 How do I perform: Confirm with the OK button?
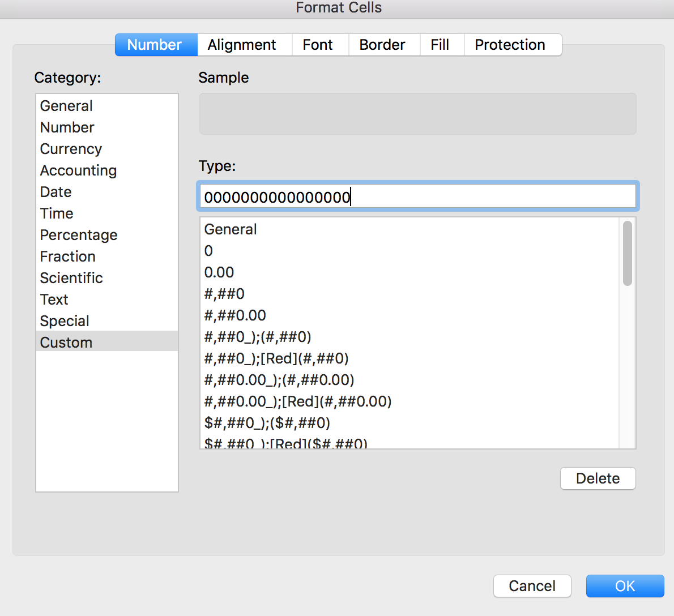click(625, 586)
